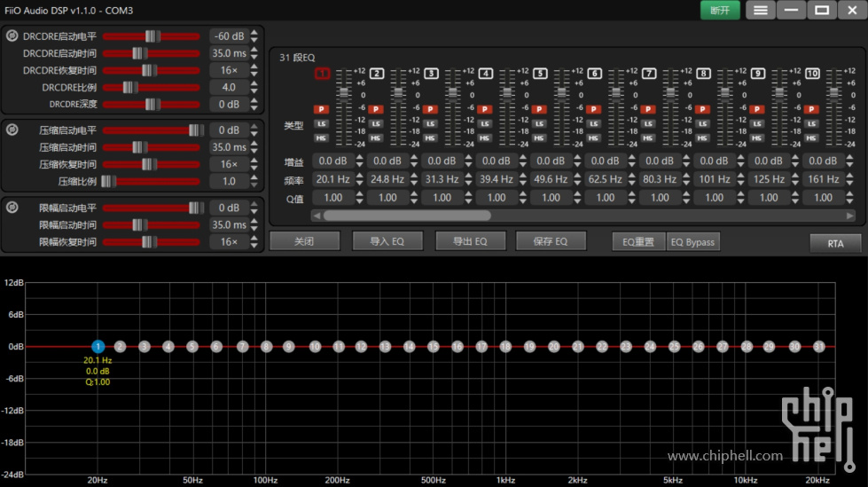Toggle the RTA analyzer button
Viewport: 868px width, 487px height.
(x=835, y=243)
